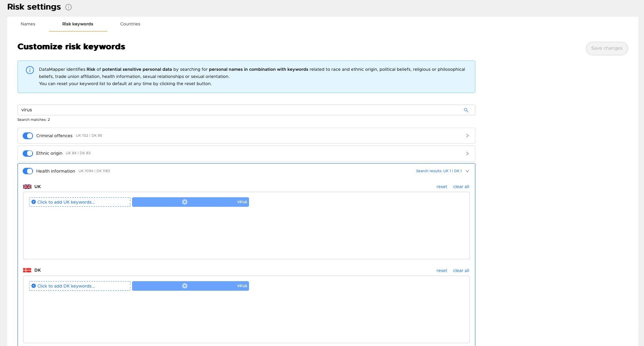Clear all UK keywords
Viewport: 644px width, 346px height.
point(461,187)
